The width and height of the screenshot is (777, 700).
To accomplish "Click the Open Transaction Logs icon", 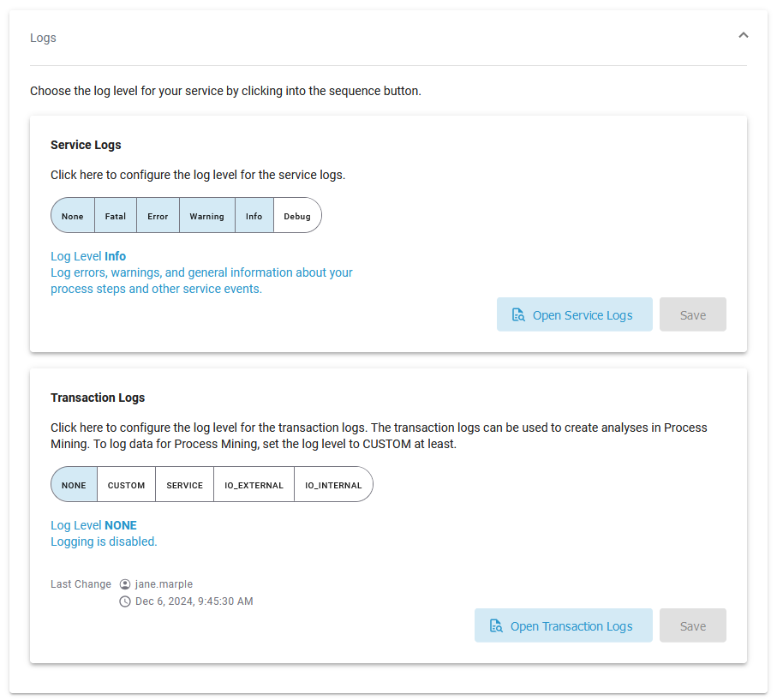I will (496, 626).
